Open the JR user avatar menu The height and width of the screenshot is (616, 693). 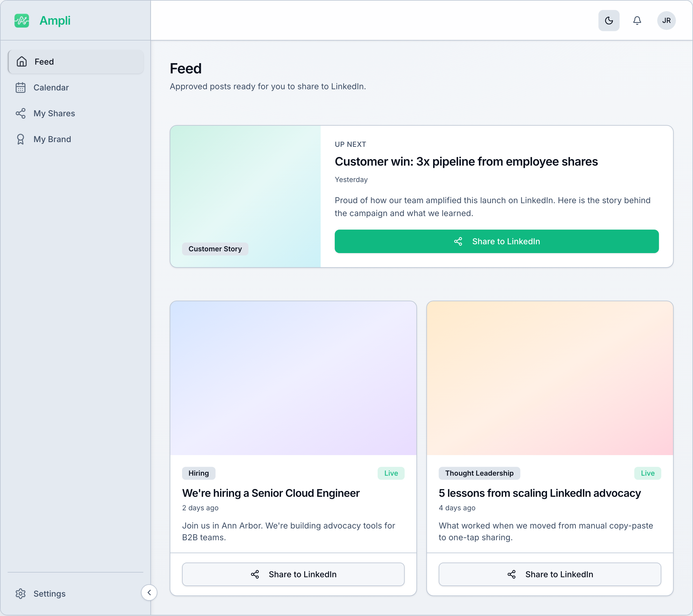point(666,21)
